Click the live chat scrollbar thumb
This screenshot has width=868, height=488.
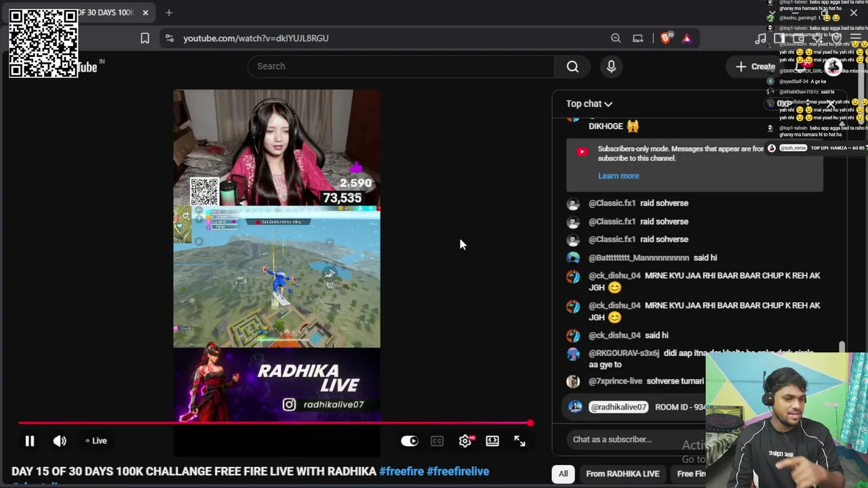pyautogui.click(x=842, y=347)
